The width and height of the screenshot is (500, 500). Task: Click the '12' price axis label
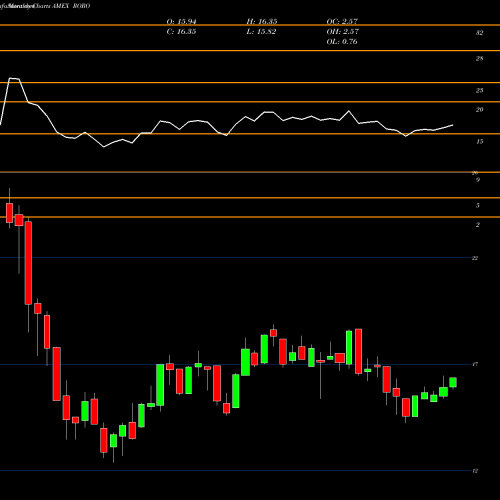point(475,471)
